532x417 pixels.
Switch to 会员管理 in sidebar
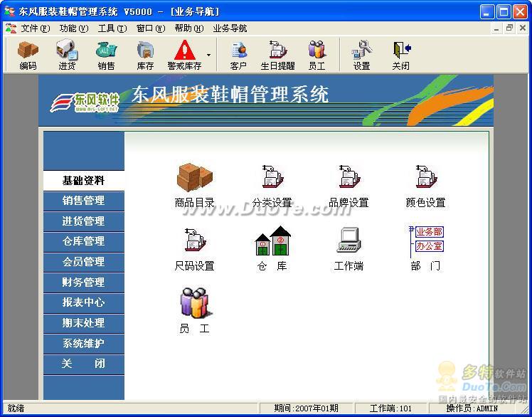[x=84, y=262]
